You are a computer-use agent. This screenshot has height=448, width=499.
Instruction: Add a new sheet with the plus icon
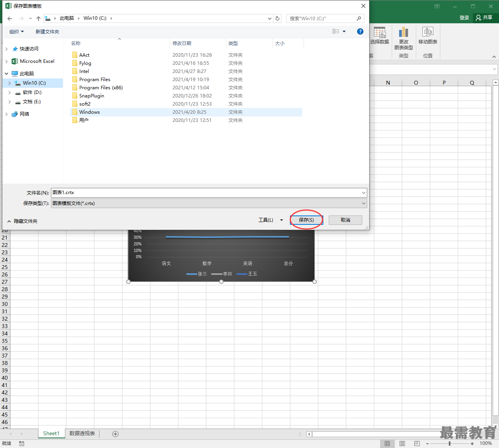[115, 434]
